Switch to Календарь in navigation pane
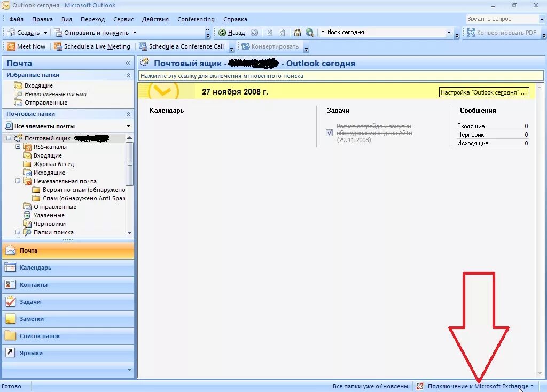The image size is (547, 392). click(68, 268)
